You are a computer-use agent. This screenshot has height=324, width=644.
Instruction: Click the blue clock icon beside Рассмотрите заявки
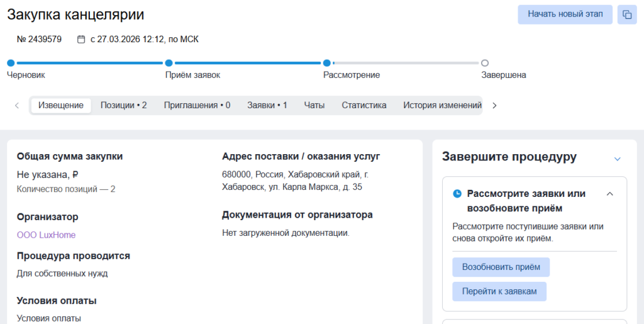click(x=457, y=194)
